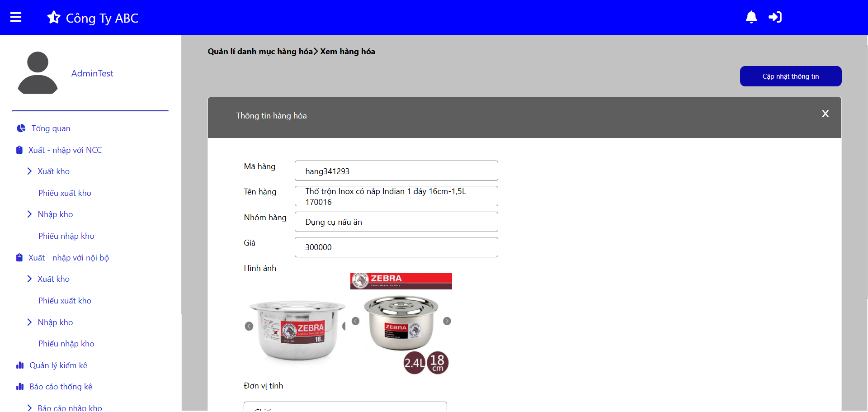Click first Zebra bowl product image
This screenshot has height=412, width=868.
pyautogui.click(x=297, y=330)
